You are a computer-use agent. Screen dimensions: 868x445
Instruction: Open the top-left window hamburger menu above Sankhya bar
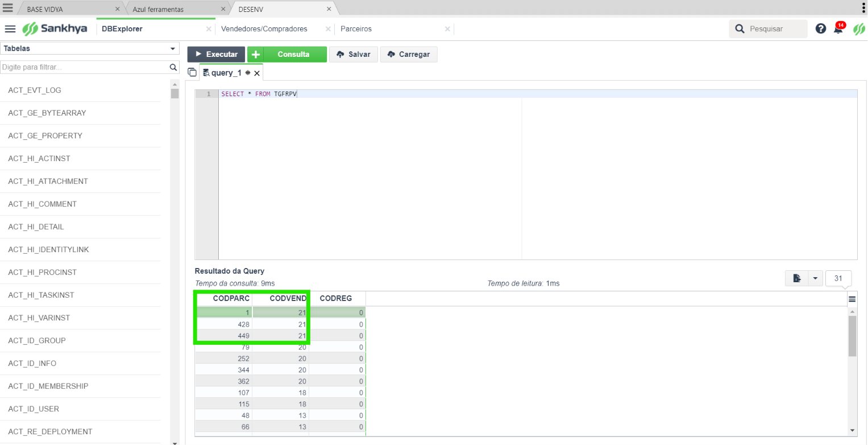8,8
